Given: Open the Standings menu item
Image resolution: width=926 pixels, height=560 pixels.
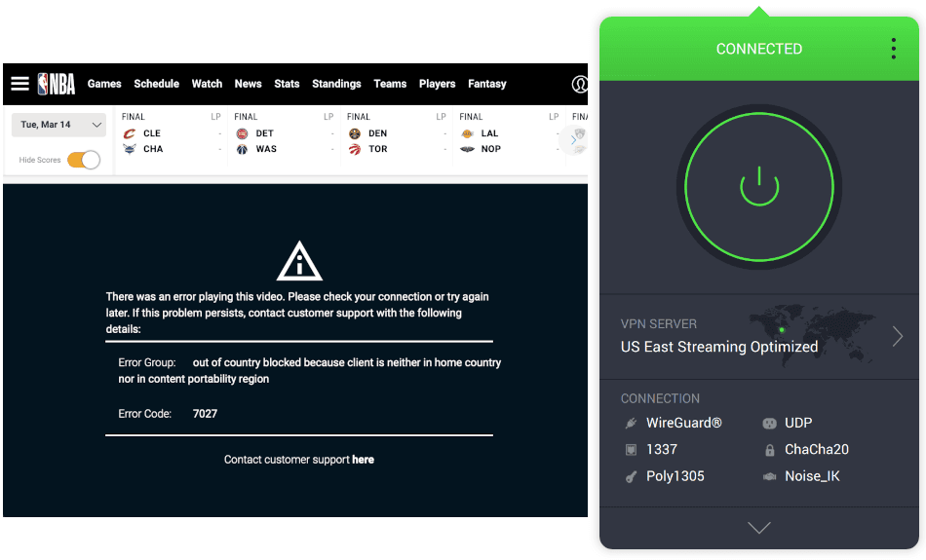Looking at the screenshot, I should [x=336, y=84].
